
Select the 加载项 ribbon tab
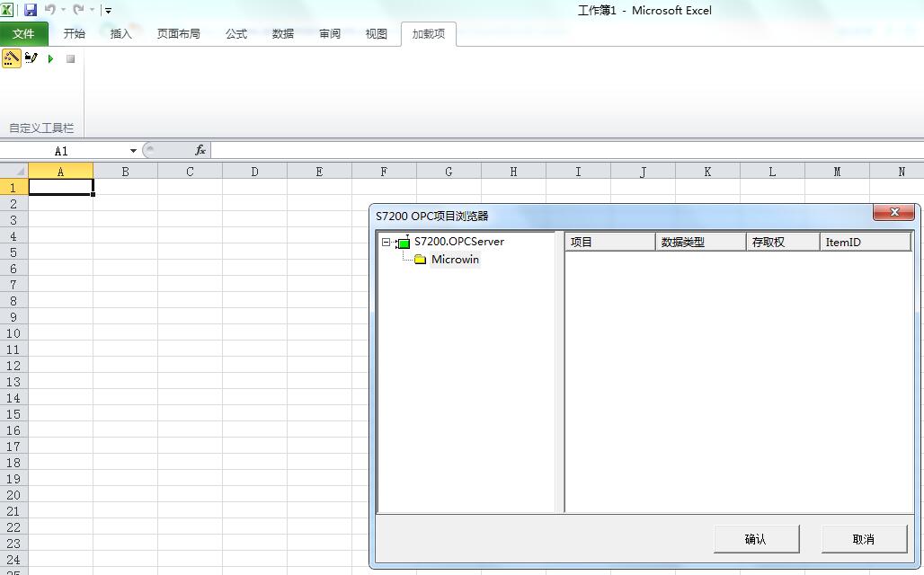[x=429, y=33]
